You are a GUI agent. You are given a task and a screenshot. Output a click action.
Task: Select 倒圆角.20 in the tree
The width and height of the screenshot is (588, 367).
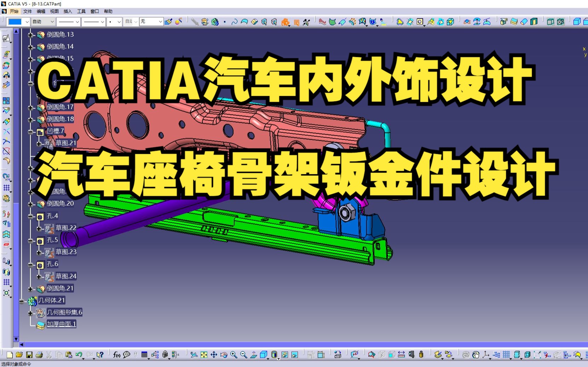click(x=60, y=204)
